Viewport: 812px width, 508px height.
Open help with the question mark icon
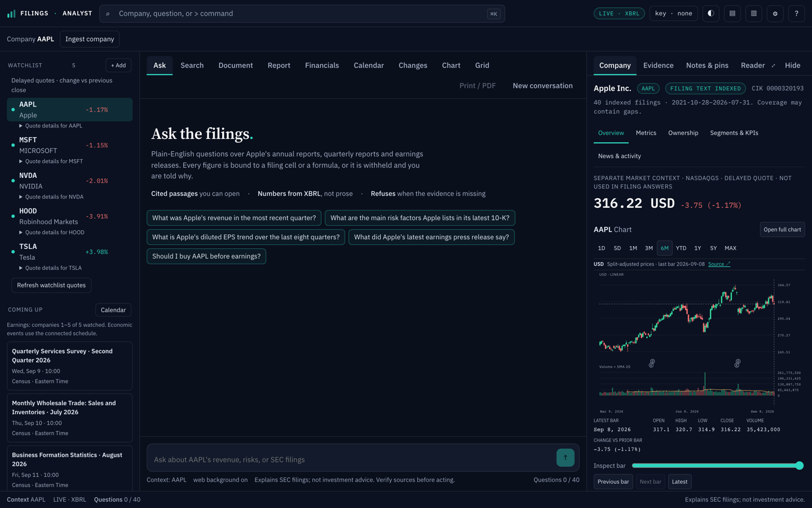coord(796,14)
